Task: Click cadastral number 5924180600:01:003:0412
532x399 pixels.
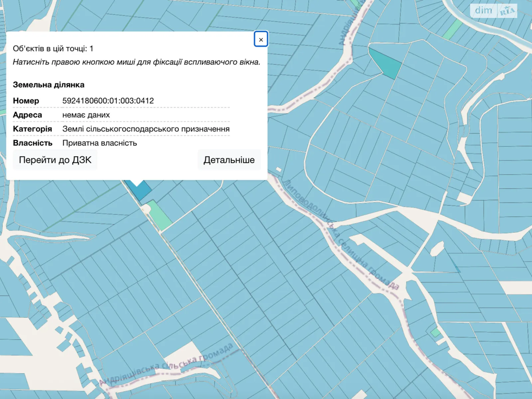Action: pyautogui.click(x=108, y=101)
